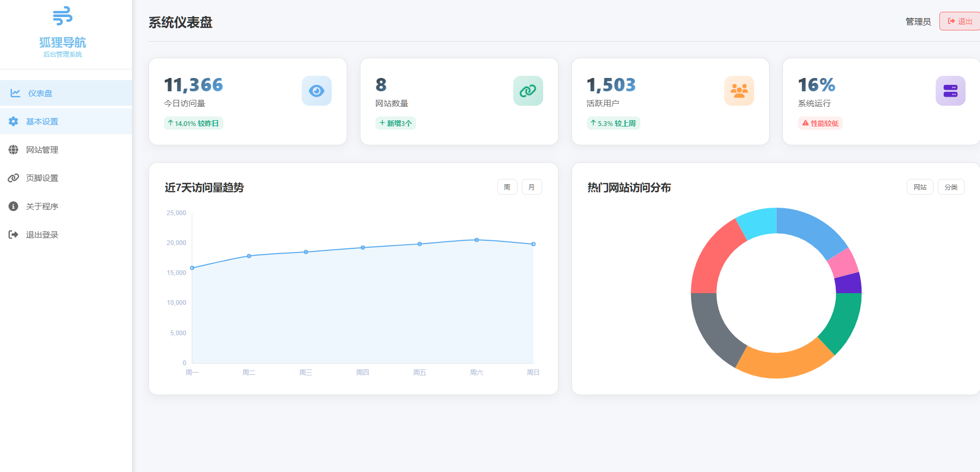Viewport: 980px width, 472px height.
Task: Show distribution by 分类
Action: [951, 187]
